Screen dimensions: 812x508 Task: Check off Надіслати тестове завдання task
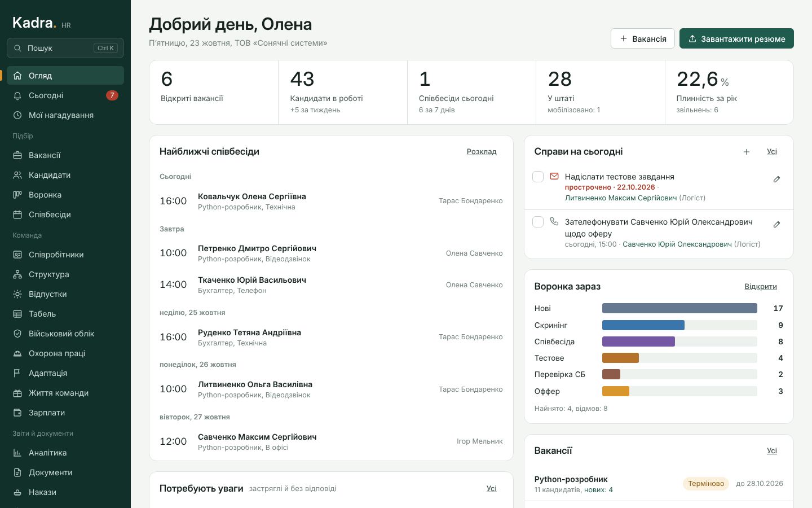[x=538, y=177]
